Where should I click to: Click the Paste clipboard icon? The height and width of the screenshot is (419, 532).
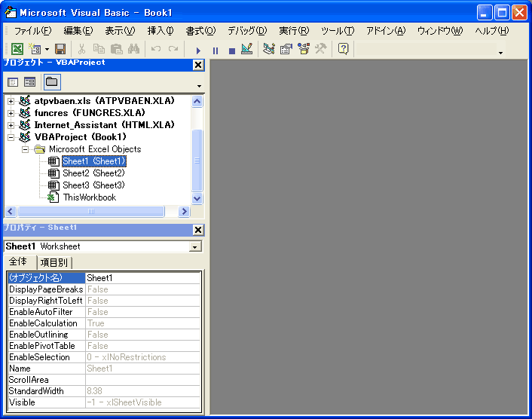coord(116,49)
